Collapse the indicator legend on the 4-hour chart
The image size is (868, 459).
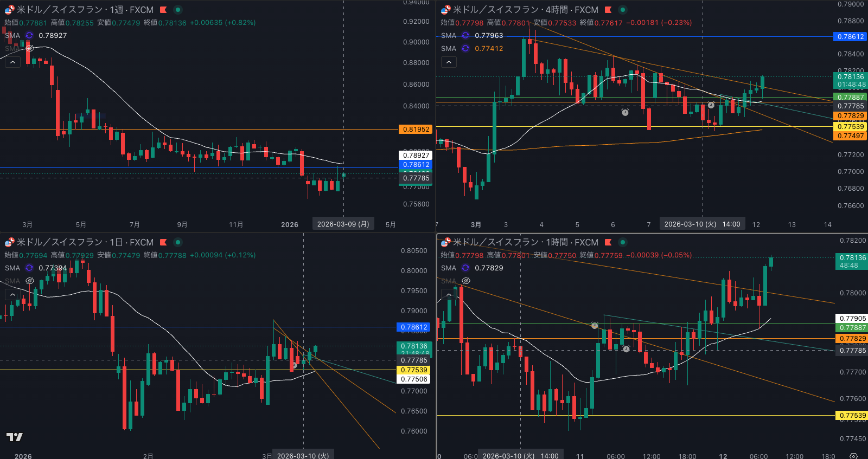[449, 62]
